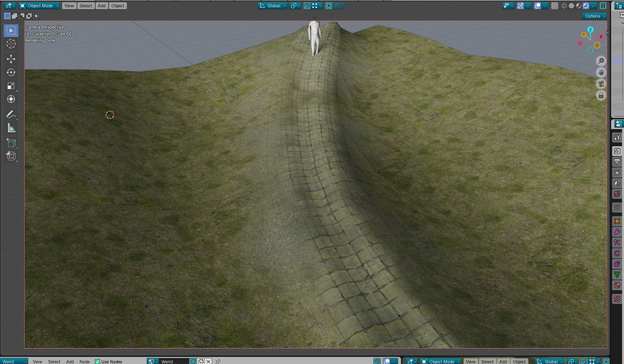The height and width of the screenshot is (364, 624).
Task: Open the View menu in shader editor
Action: tap(37, 361)
